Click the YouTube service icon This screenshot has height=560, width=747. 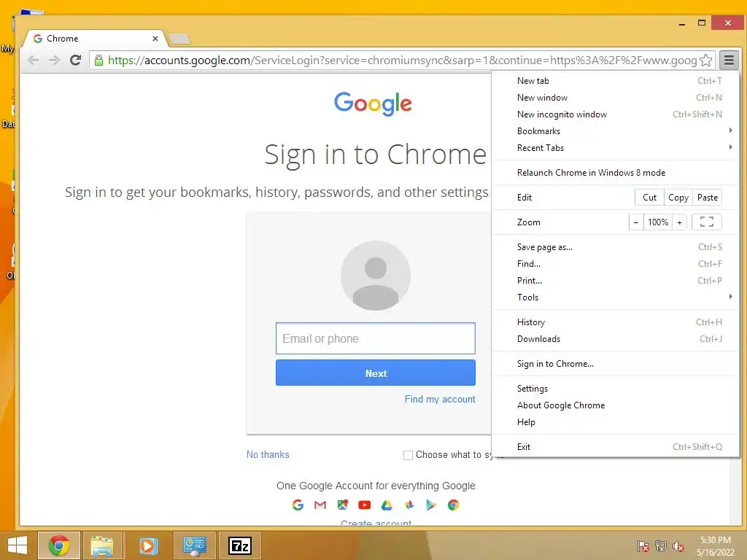click(x=365, y=505)
